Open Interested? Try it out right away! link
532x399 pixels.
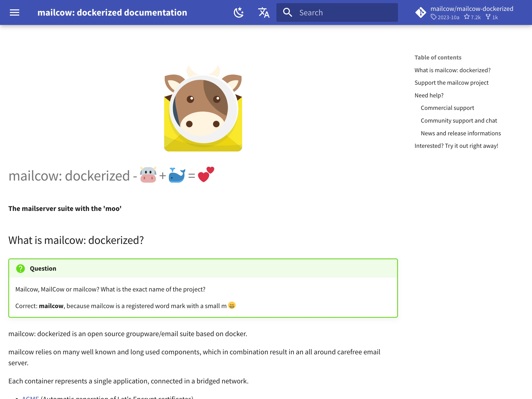click(456, 145)
